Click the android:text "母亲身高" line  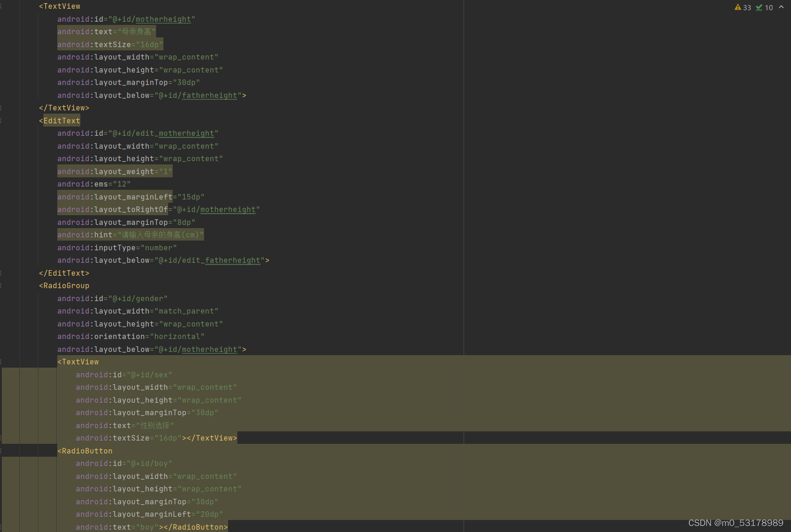[x=106, y=31]
